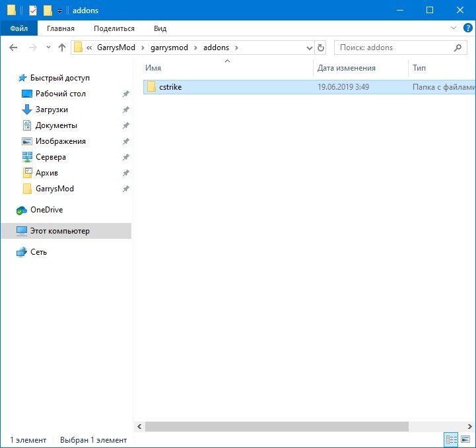Open recent locations dropdown arrow
Image resolution: width=476 pixels, height=448 pixels.
tap(48, 48)
